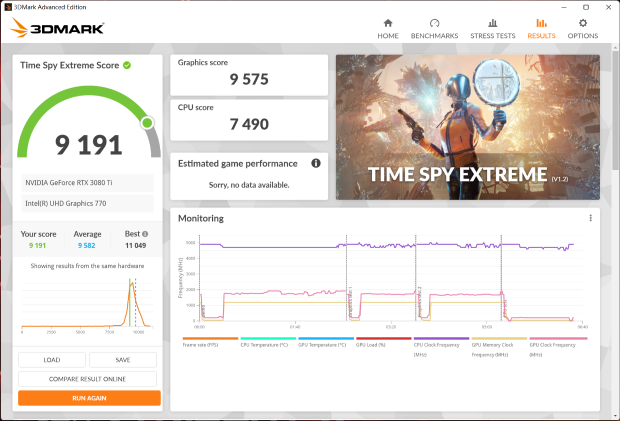Open the Monitoring three-dot menu

point(590,218)
